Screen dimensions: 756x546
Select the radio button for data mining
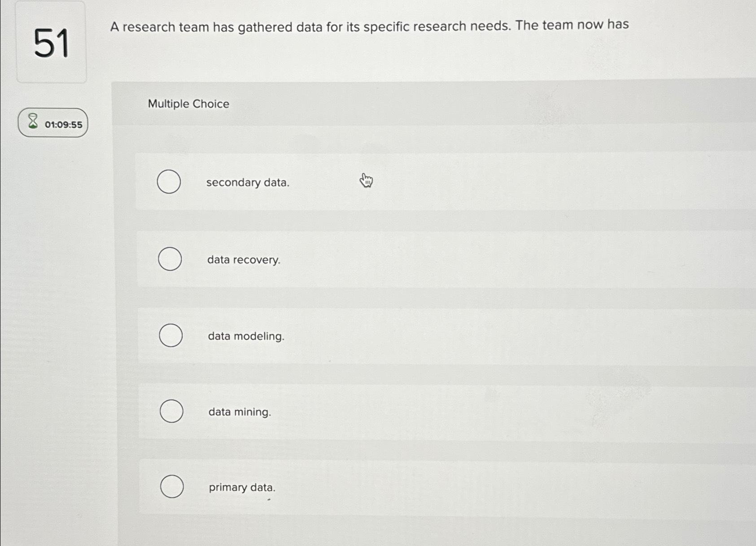pyautogui.click(x=171, y=411)
